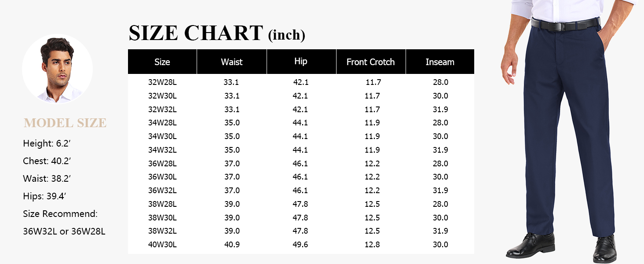Screen dimensions: 644x264
Task: Click the Waist column header
Action: tap(231, 62)
